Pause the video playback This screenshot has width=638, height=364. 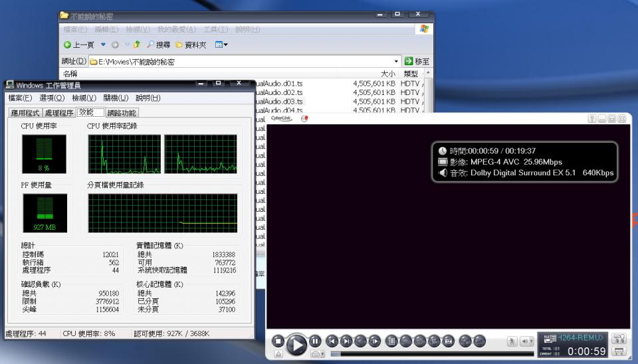[316, 341]
